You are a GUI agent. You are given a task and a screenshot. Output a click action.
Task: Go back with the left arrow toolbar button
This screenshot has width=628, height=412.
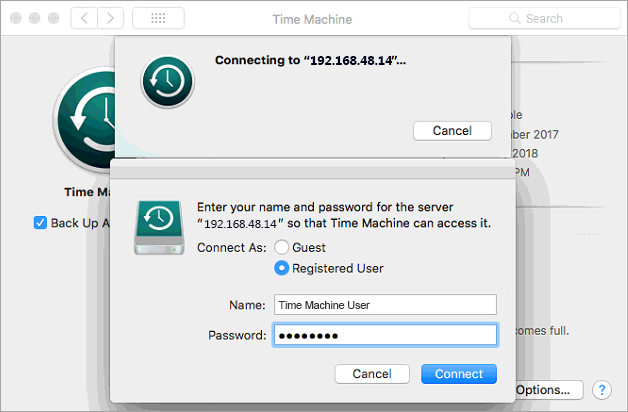click(84, 18)
